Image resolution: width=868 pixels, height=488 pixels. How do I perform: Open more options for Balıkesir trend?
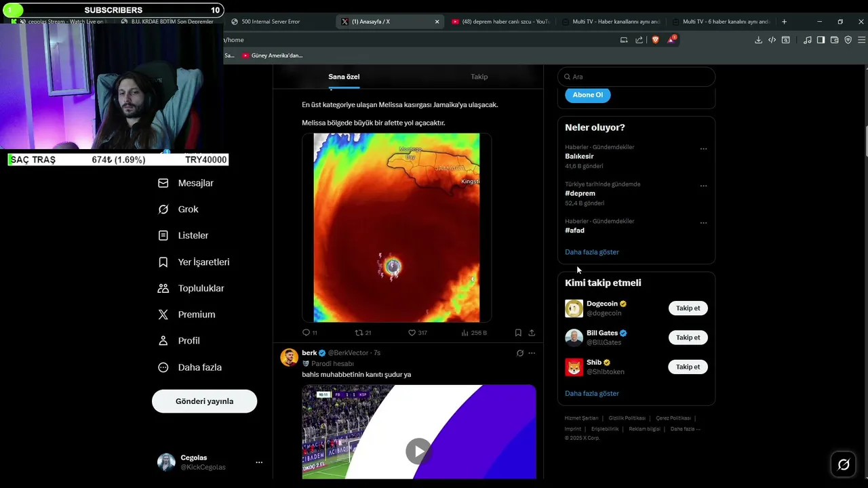pos(703,148)
